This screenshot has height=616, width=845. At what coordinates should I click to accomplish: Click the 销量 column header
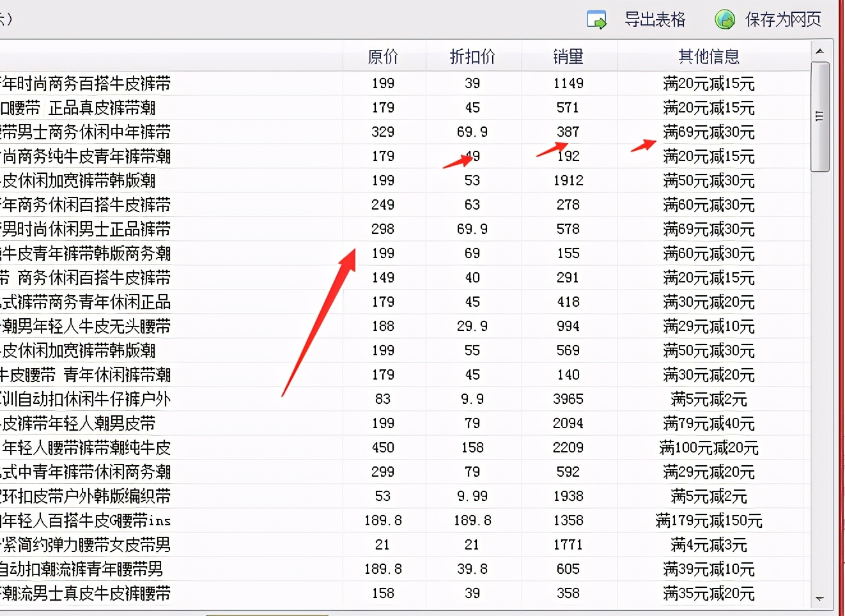coord(569,57)
